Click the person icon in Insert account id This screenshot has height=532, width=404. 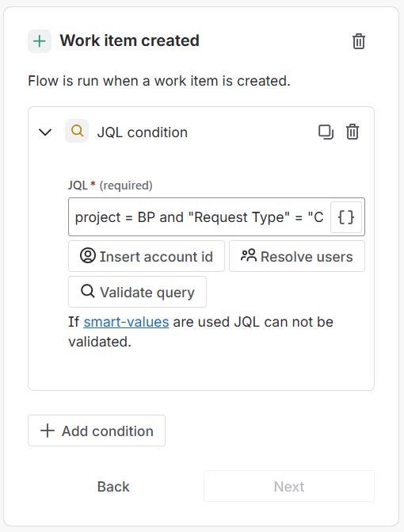[88, 256]
